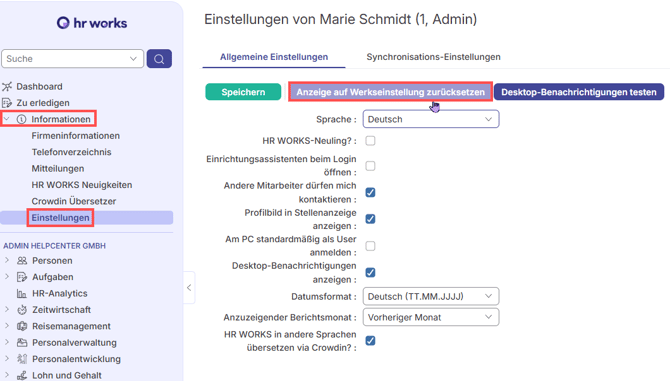The width and height of the screenshot is (670, 381).
Task: Collapse the sidebar with the arrow handle
Action: point(189,287)
